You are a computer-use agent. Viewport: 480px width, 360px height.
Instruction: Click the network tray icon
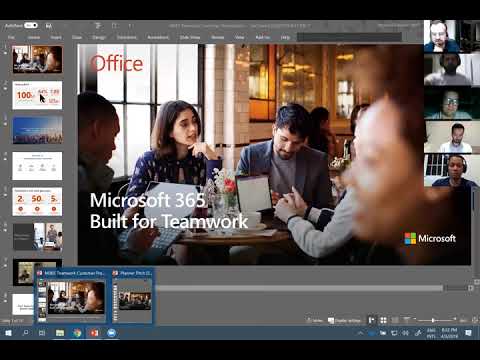[394, 333]
